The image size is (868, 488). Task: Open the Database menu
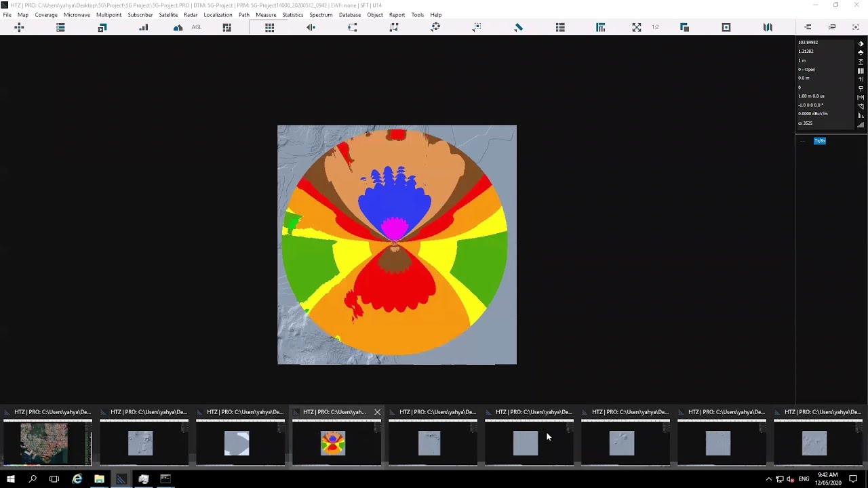tap(350, 15)
